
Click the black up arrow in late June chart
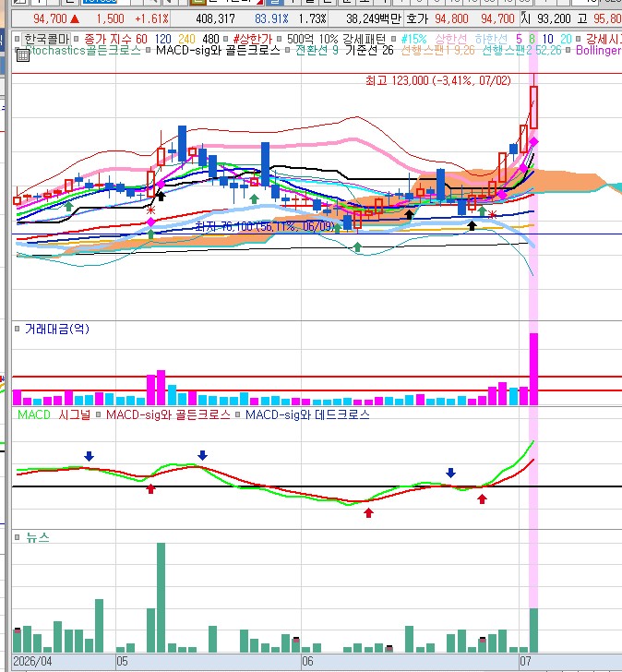point(472,225)
